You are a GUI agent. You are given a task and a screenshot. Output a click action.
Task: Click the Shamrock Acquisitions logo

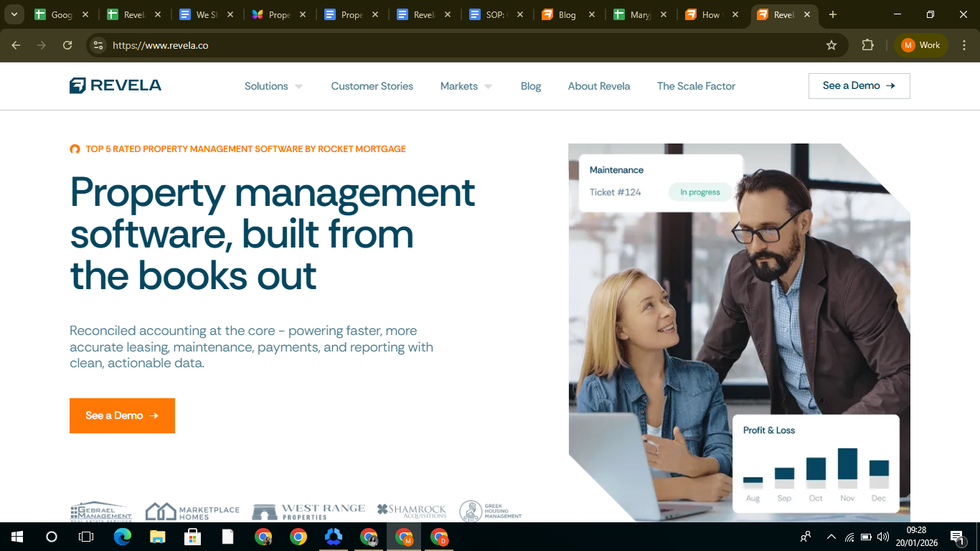[412, 510]
